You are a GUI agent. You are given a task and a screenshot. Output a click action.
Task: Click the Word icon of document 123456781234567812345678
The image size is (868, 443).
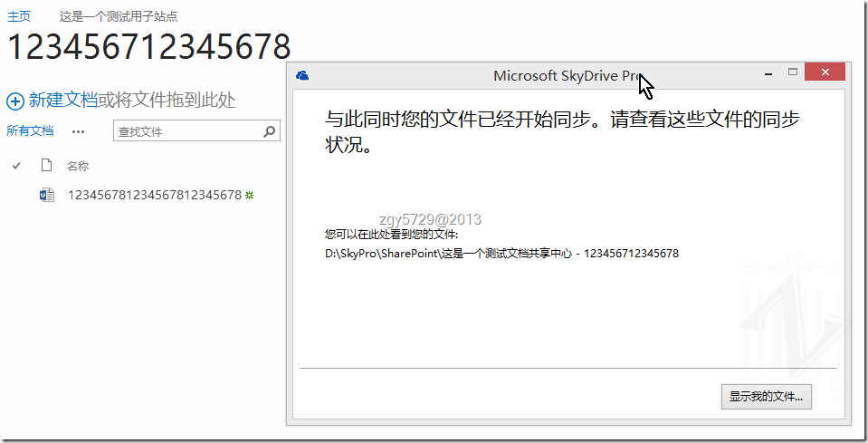click(x=47, y=195)
